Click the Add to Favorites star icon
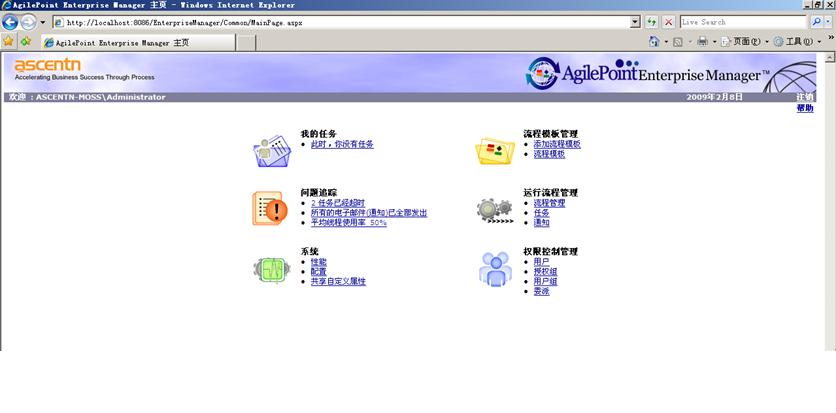This screenshot has width=836, height=413. click(25, 41)
